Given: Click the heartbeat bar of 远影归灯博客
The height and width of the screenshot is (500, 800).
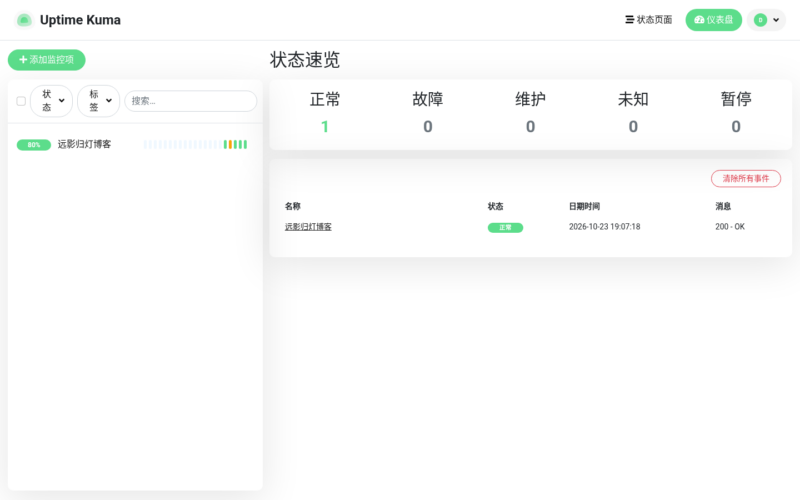Looking at the screenshot, I should 195,144.
